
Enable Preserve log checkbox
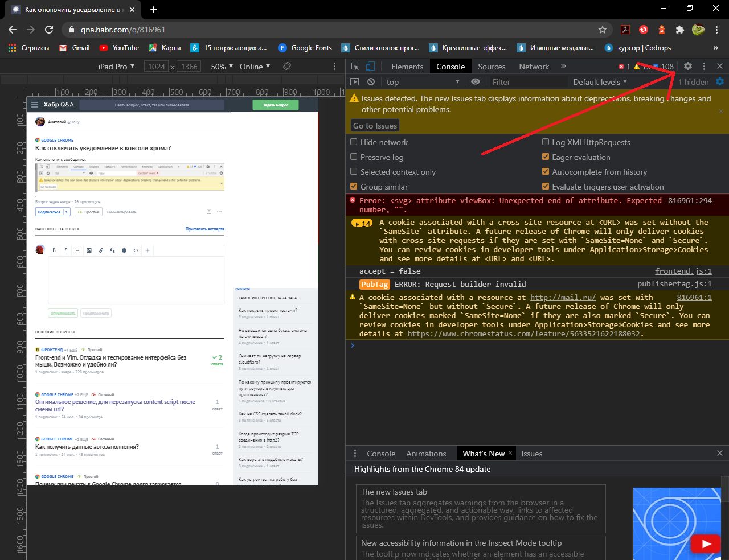pos(354,157)
